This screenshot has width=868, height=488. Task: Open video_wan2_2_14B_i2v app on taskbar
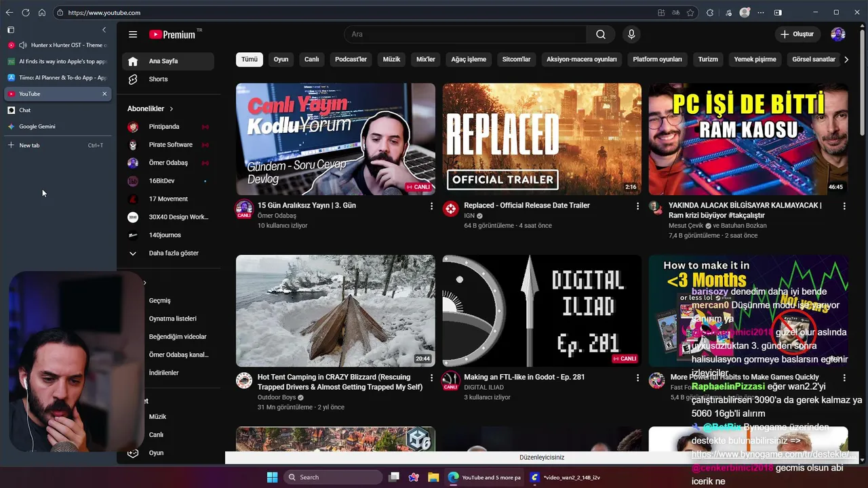pos(566,477)
